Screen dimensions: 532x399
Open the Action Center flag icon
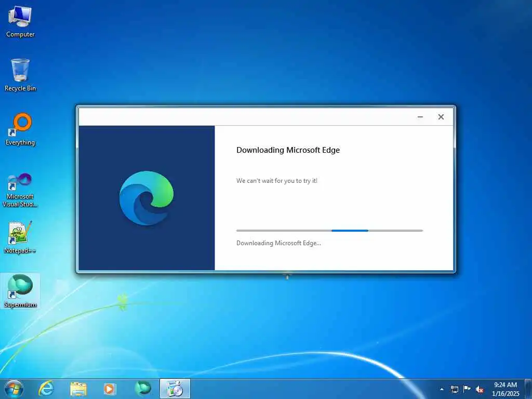pyautogui.click(x=467, y=389)
